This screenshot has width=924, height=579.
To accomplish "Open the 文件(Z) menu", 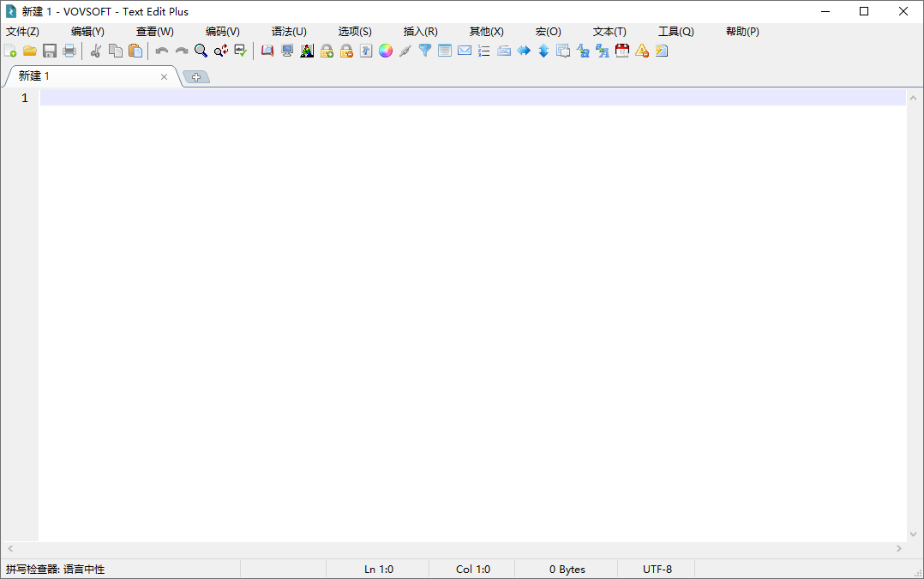I will pyautogui.click(x=22, y=31).
